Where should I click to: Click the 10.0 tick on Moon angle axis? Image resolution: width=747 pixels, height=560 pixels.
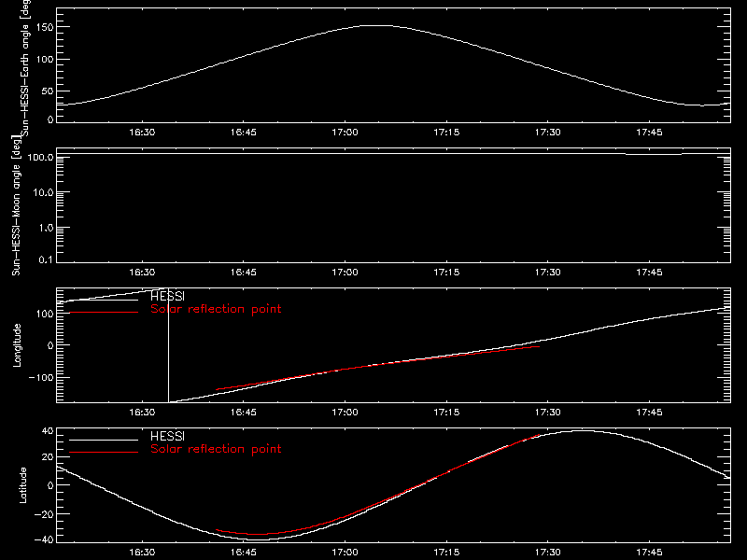click(x=43, y=192)
